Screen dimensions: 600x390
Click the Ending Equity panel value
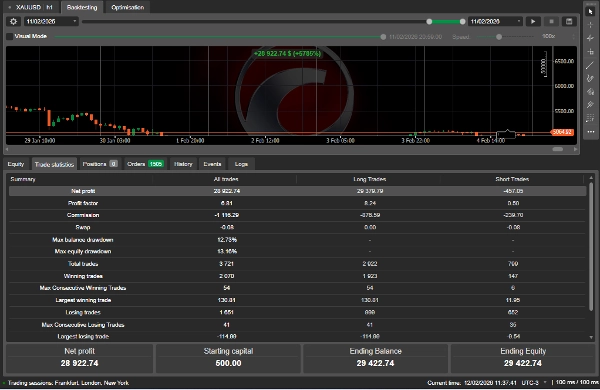pyautogui.click(x=523, y=363)
